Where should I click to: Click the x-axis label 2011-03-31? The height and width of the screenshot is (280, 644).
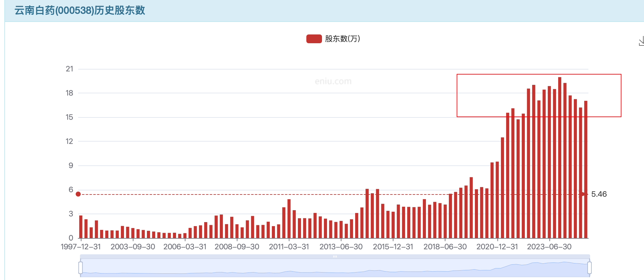coord(289,247)
